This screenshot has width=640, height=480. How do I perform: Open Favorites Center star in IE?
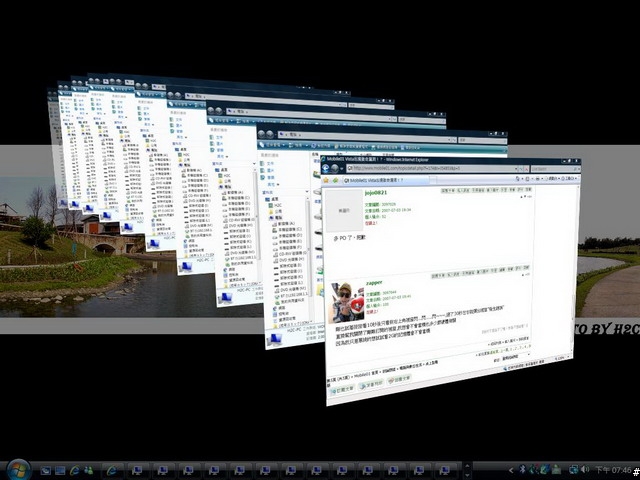(x=326, y=180)
